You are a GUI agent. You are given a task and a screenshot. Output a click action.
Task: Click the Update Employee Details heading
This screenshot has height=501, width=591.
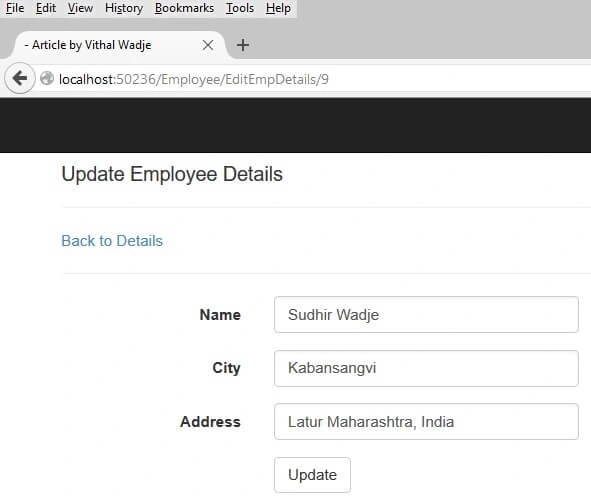point(172,174)
